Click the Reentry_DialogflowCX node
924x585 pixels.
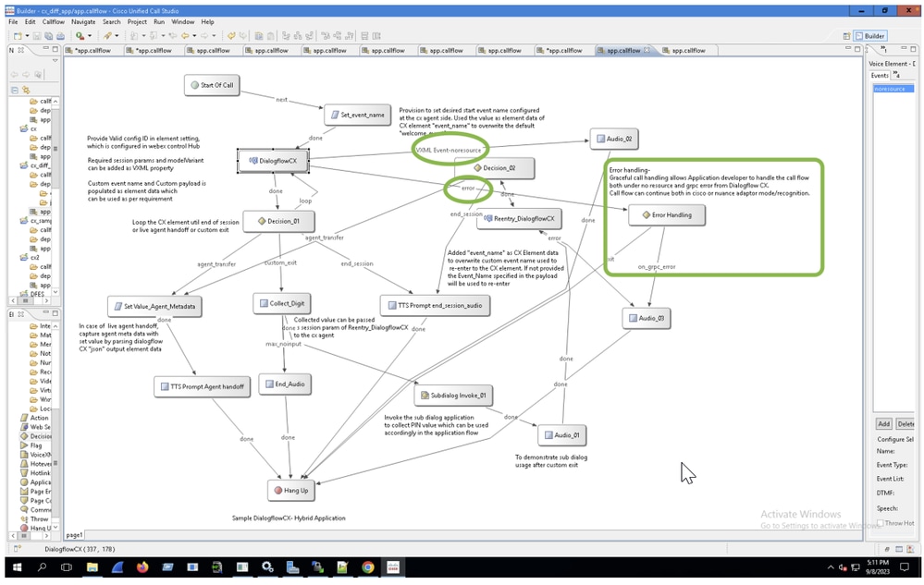click(519, 218)
